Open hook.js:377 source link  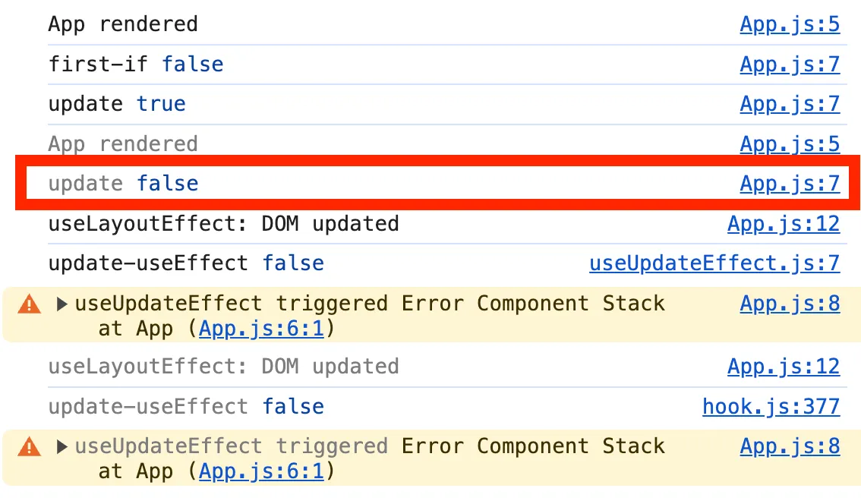[771, 407]
